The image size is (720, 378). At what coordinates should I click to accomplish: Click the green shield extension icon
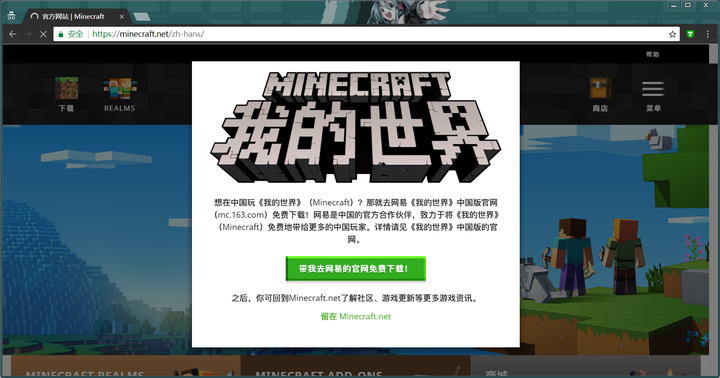pyautogui.click(x=690, y=34)
